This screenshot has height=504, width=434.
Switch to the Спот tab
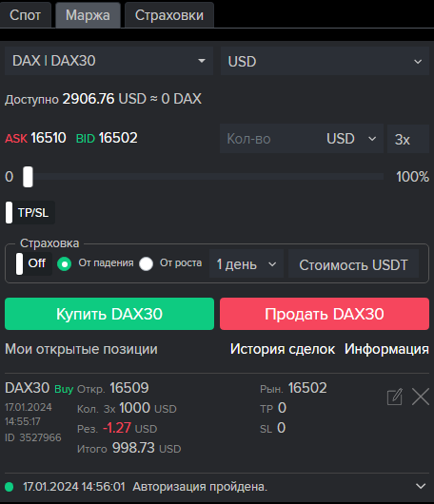(x=26, y=15)
